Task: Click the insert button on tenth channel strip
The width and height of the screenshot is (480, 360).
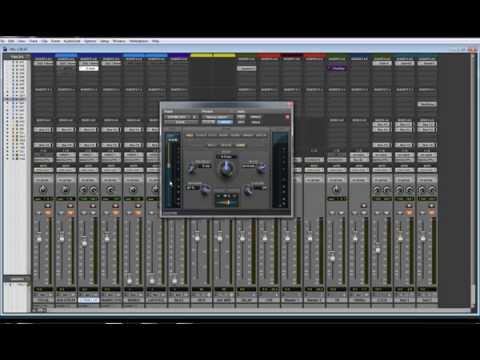Action: [x=247, y=68]
